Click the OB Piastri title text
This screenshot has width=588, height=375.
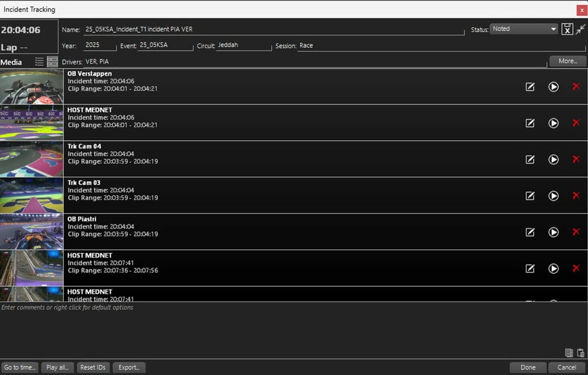click(82, 219)
